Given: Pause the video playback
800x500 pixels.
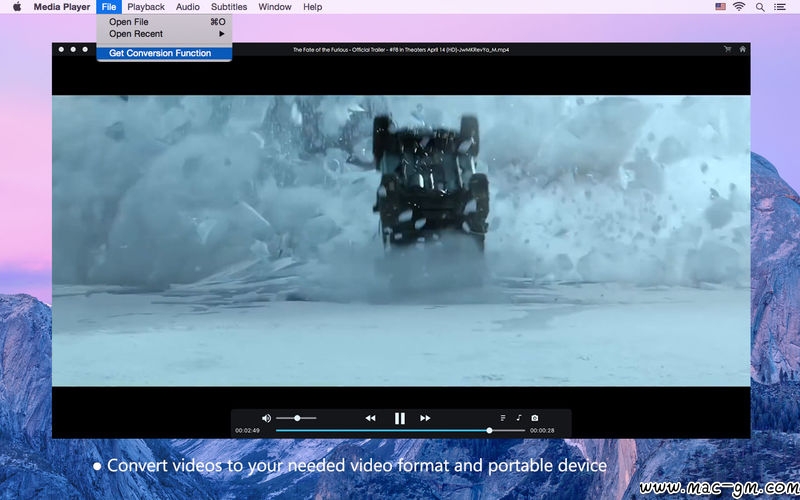Looking at the screenshot, I should (x=399, y=418).
